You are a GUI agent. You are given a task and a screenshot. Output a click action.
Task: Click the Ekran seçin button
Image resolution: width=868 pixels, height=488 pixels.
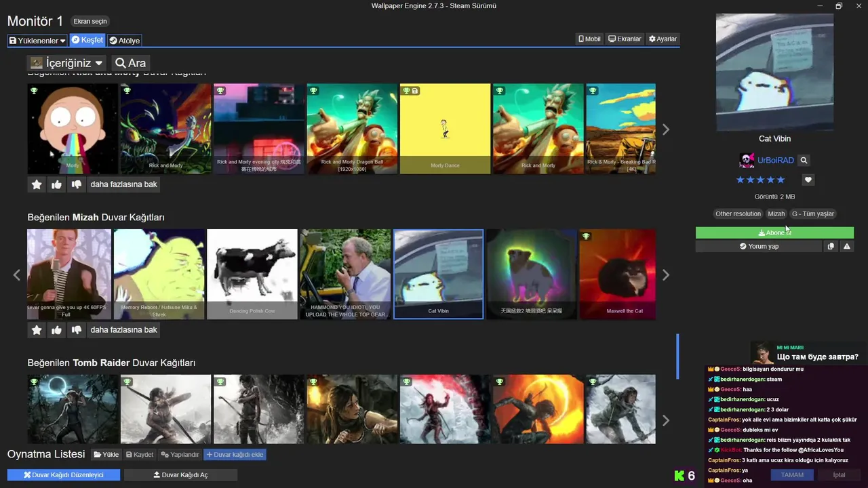(90, 22)
